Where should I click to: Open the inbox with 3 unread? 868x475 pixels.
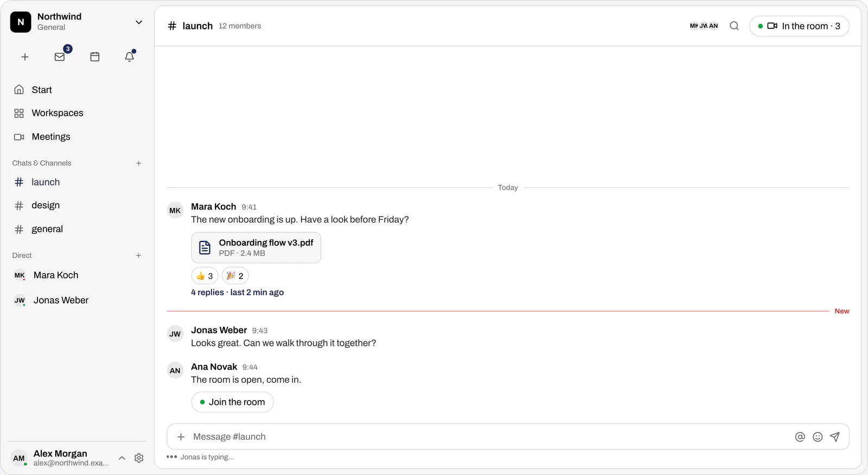(60, 57)
